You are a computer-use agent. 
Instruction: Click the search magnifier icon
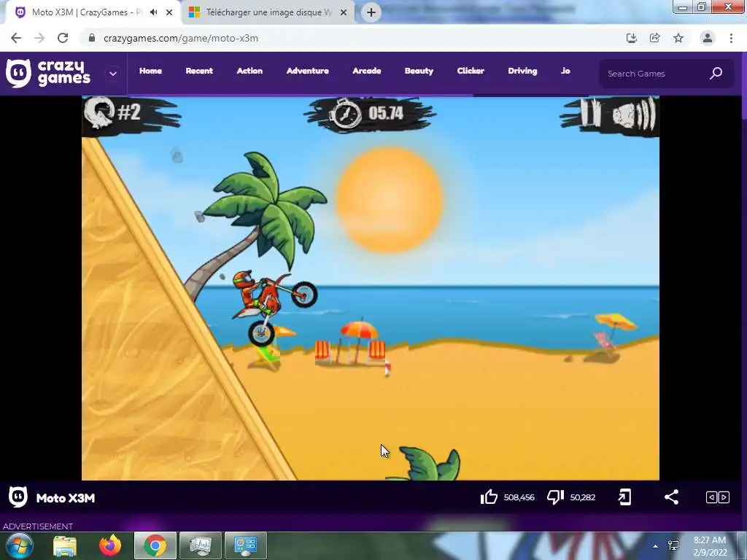click(716, 74)
